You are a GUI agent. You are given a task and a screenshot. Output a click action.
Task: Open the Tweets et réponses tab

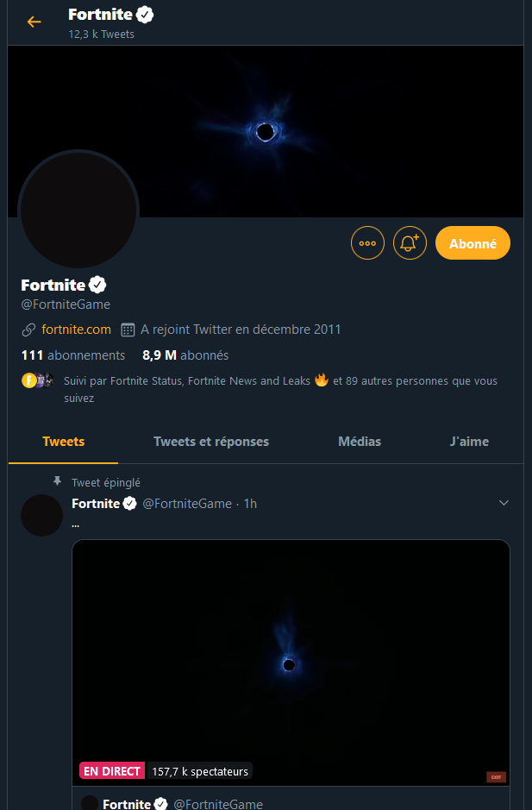(x=210, y=441)
